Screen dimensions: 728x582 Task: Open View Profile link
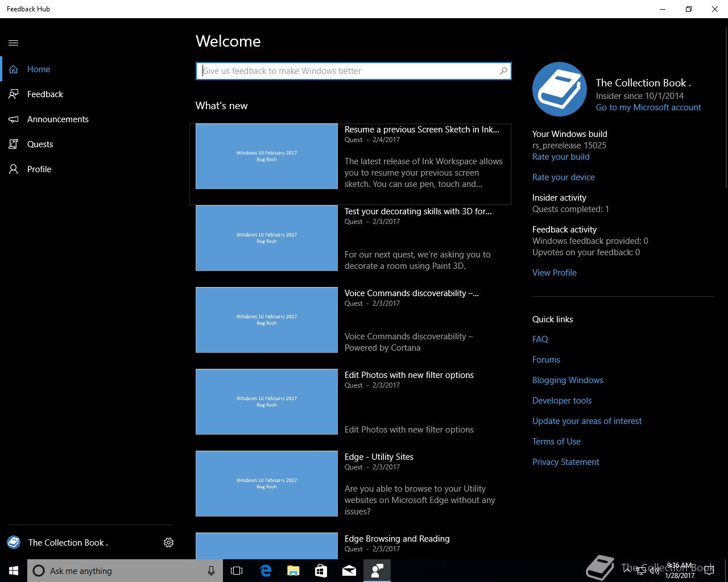click(555, 273)
